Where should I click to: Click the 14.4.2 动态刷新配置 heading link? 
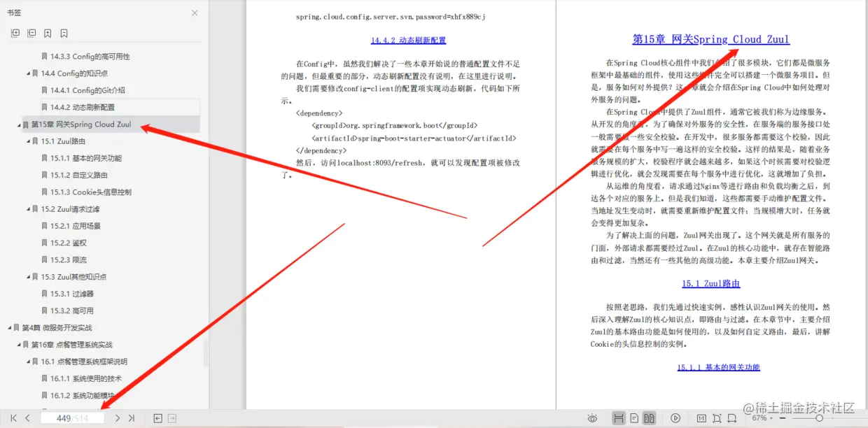tap(408, 41)
